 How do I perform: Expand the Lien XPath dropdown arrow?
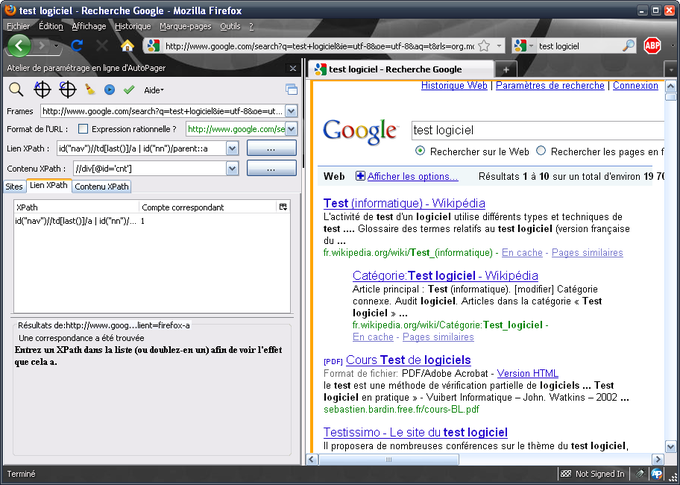pos(232,149)
